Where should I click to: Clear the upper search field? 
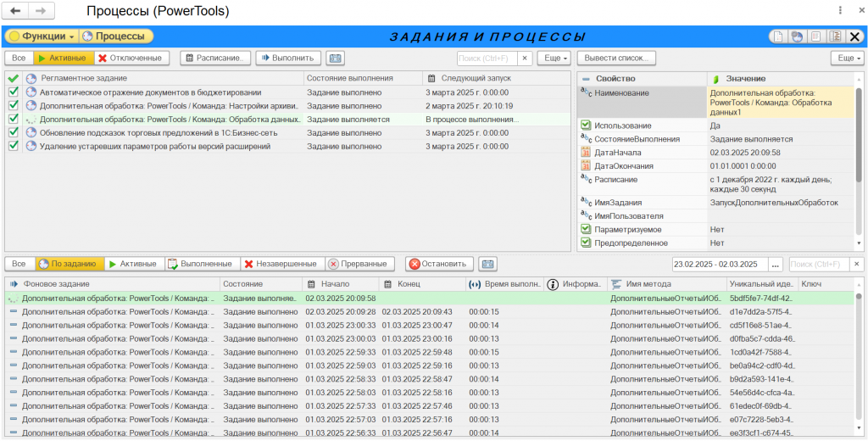[x=525, y=58]
